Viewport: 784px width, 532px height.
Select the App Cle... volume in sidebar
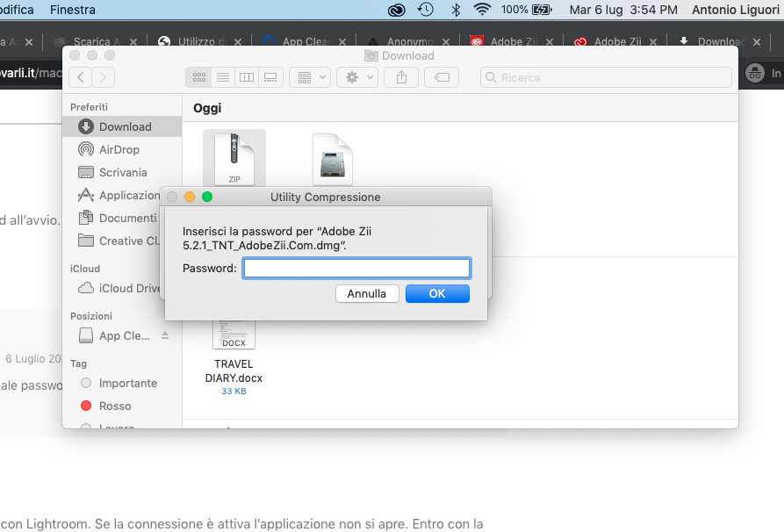click(x=114, y=335)
